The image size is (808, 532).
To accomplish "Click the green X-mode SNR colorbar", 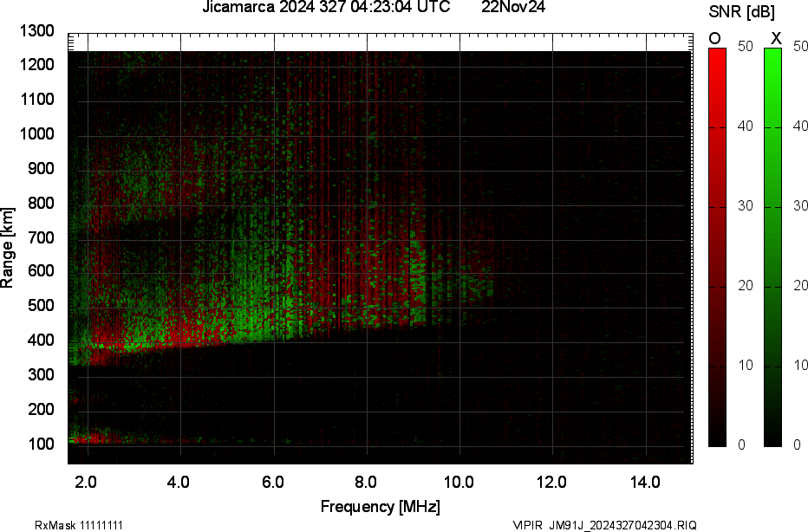I will coord(772,247).
